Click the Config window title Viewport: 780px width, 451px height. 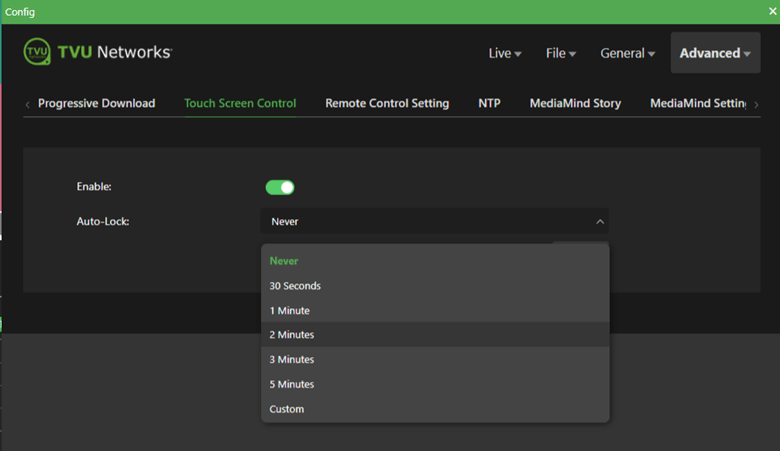point(20,11)
